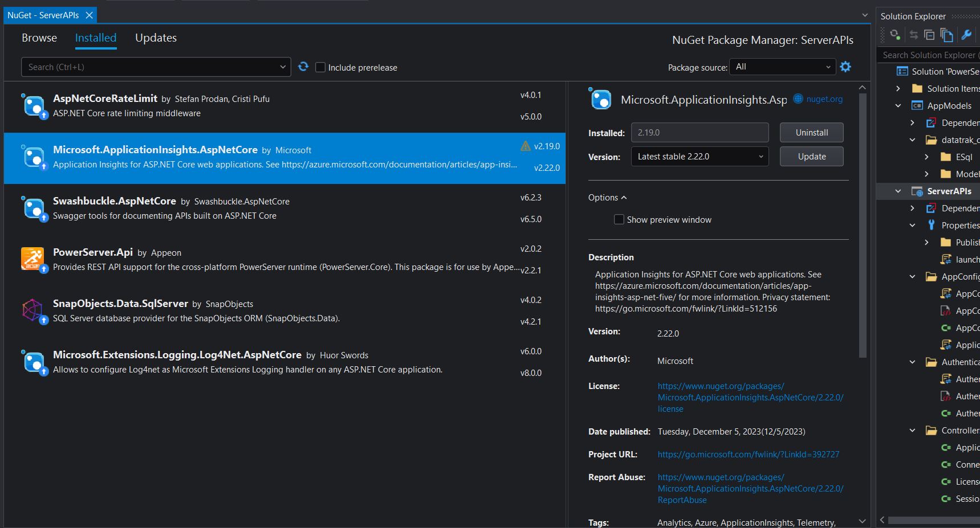This screenshot has height=528, width=980.
Task: Check Show preview window option
Action: 619,219
